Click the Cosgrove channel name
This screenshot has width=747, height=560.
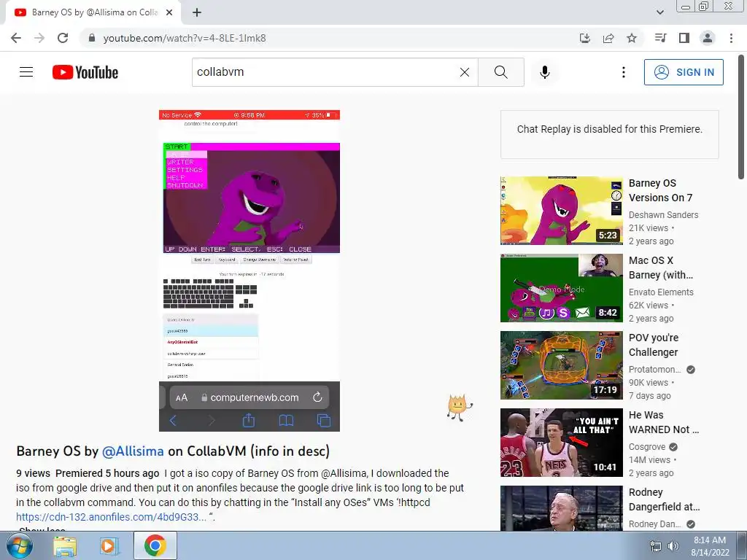(646, 447)
